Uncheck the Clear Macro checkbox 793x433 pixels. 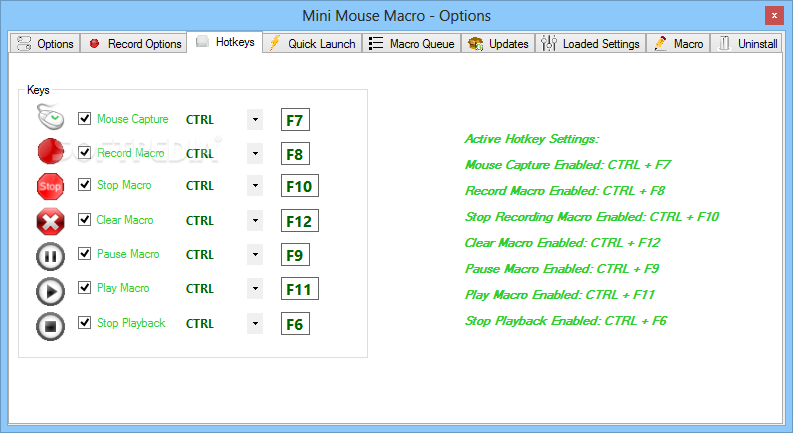84,220
